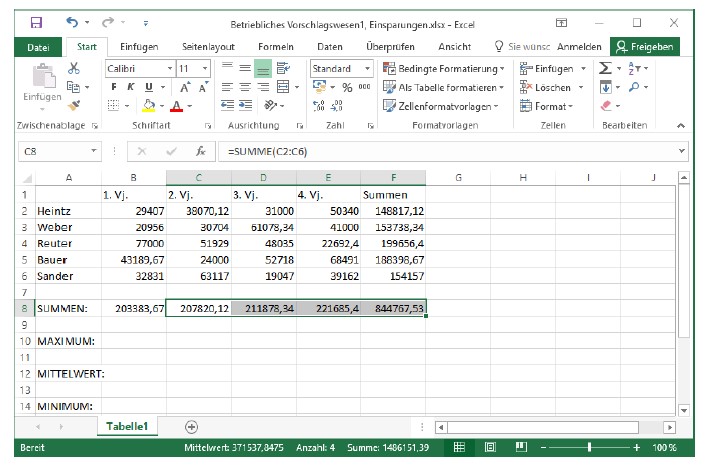
Task: Open Find and Select magnifier
Action: click(634, 87)
